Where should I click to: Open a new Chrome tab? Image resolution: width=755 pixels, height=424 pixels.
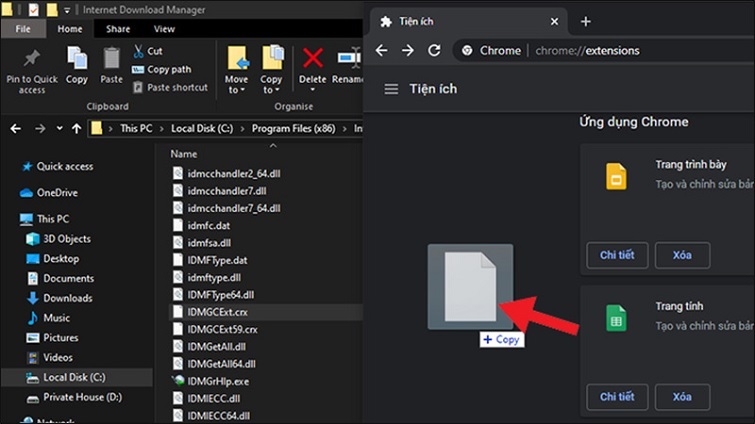586,21
